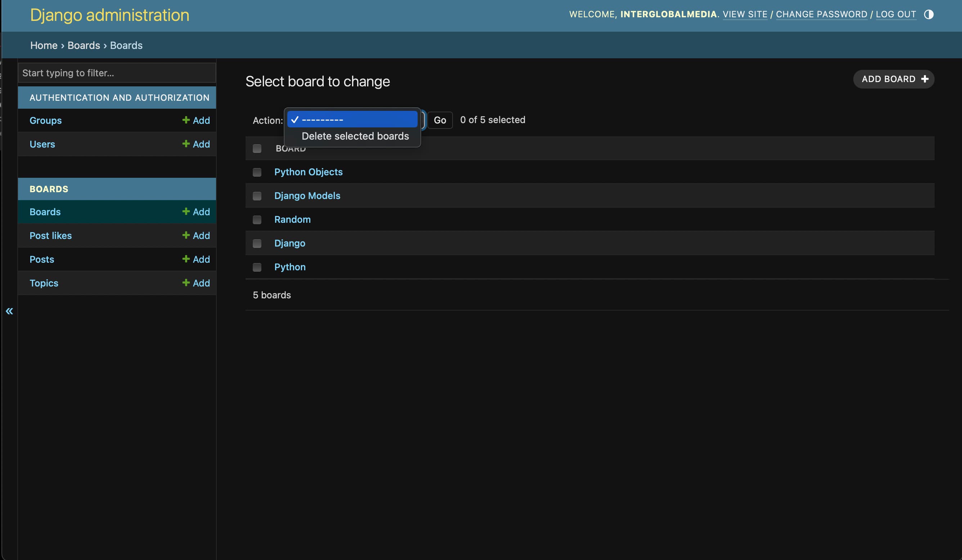Open the Users model in sidebar
This screenshot has width=962, height=560.
click(42, 144)
